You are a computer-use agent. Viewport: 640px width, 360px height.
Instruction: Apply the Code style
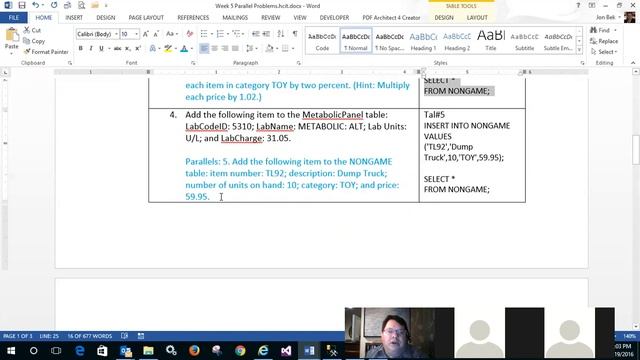point(322,41)
